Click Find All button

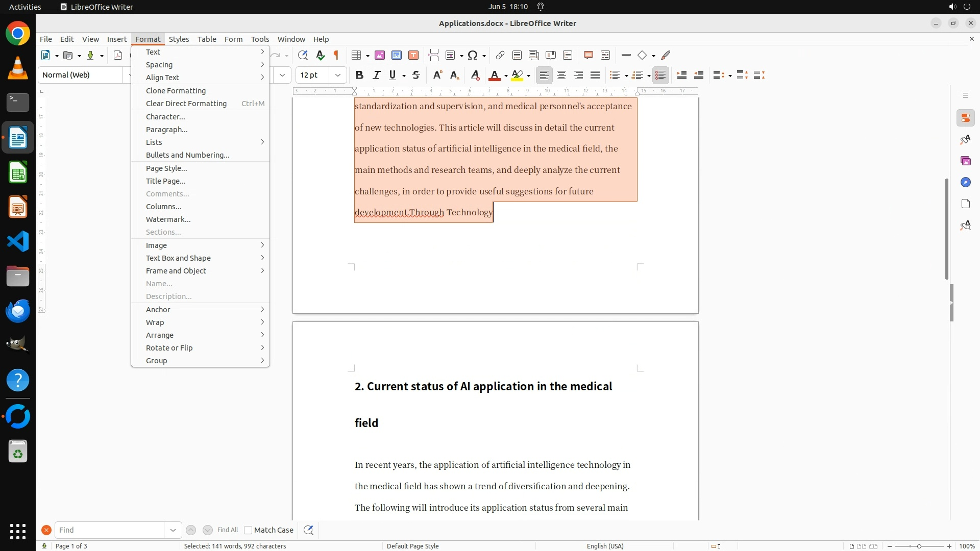click(x=227, y=530)
